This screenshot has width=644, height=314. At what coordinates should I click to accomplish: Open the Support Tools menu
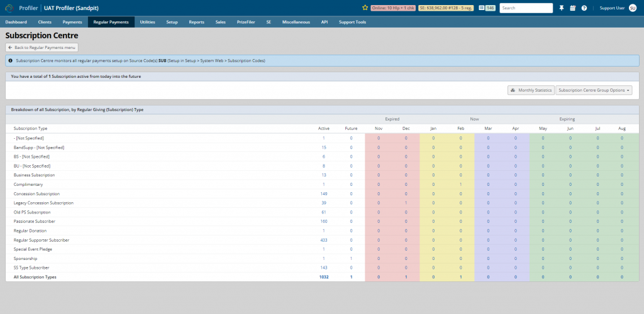pyautogui.click(x=352, y=22)
